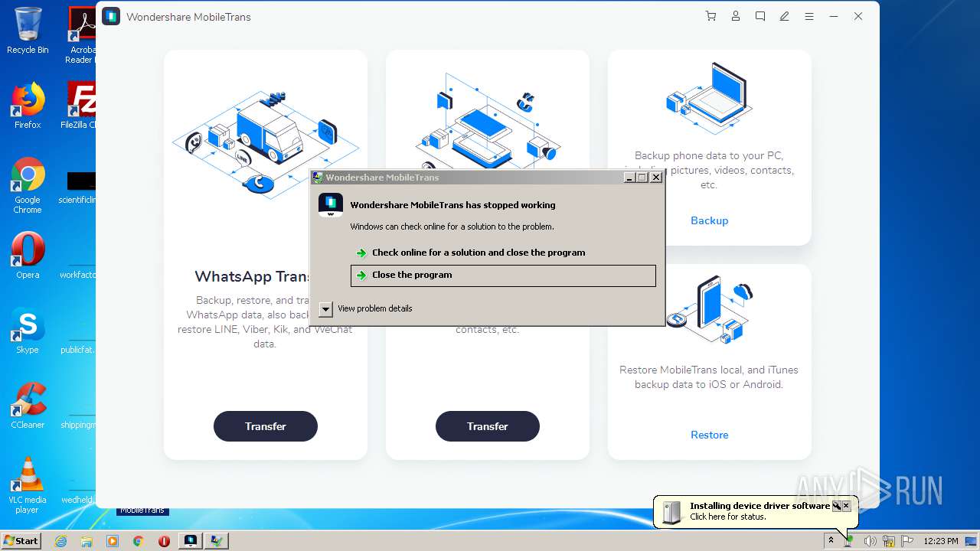Click the Restore link
This screenshot has height=551, width=980.
click(709, 435)
